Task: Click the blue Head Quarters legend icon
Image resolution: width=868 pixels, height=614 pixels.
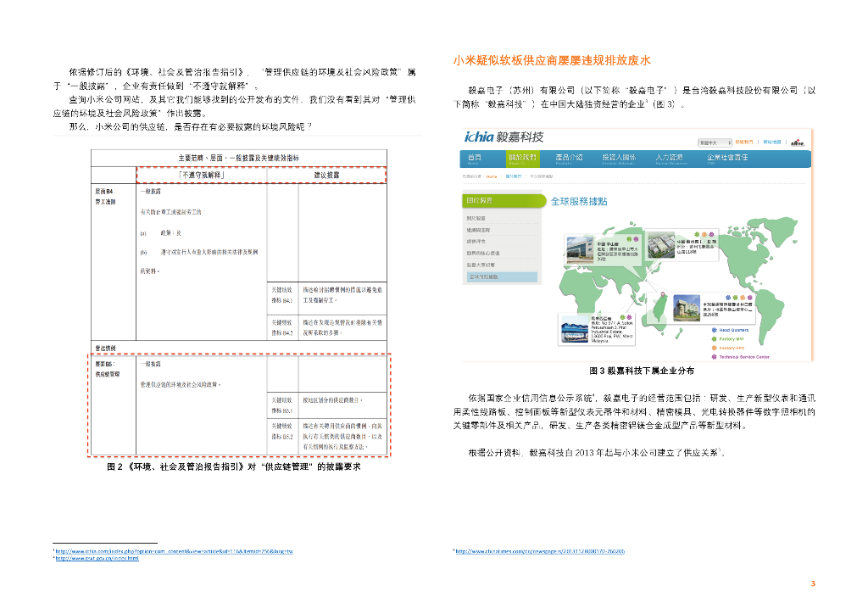Action: click(714, 330)
